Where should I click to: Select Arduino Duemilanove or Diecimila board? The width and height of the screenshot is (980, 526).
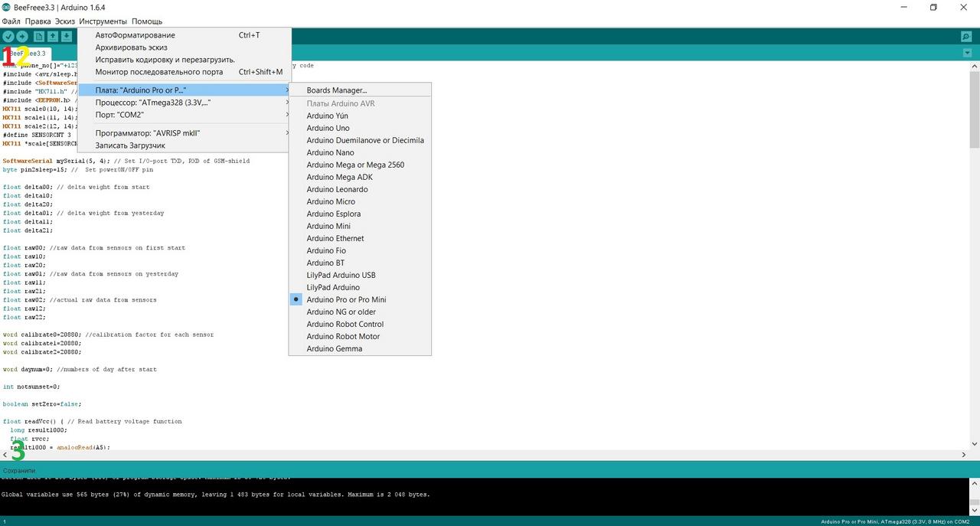pos(360,140)
